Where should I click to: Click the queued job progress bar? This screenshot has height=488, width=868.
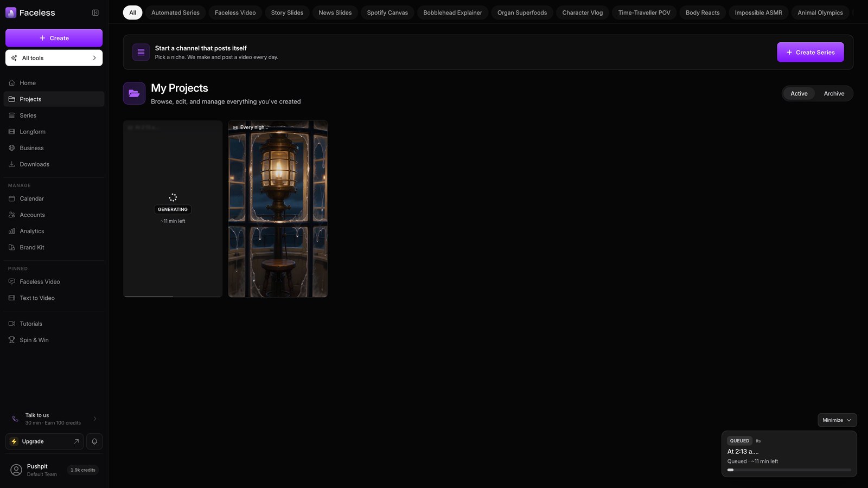(x=789, y=470)
